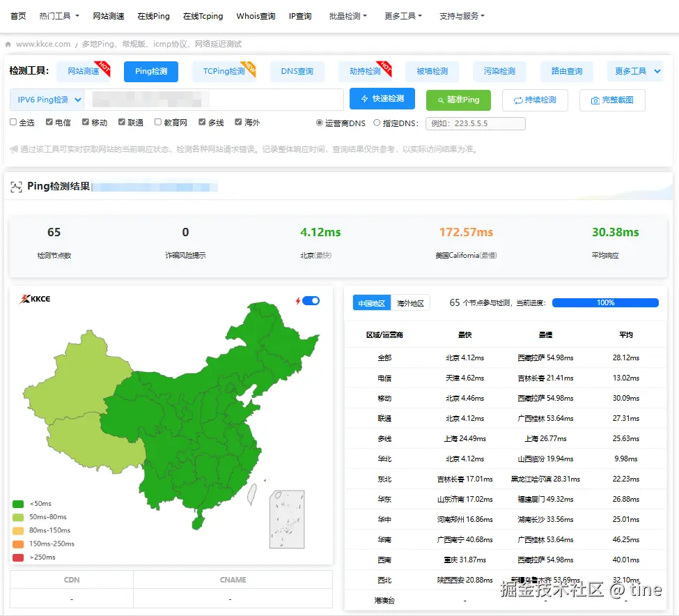Click the lightning icon in 快速检测 button

point(365,99)
